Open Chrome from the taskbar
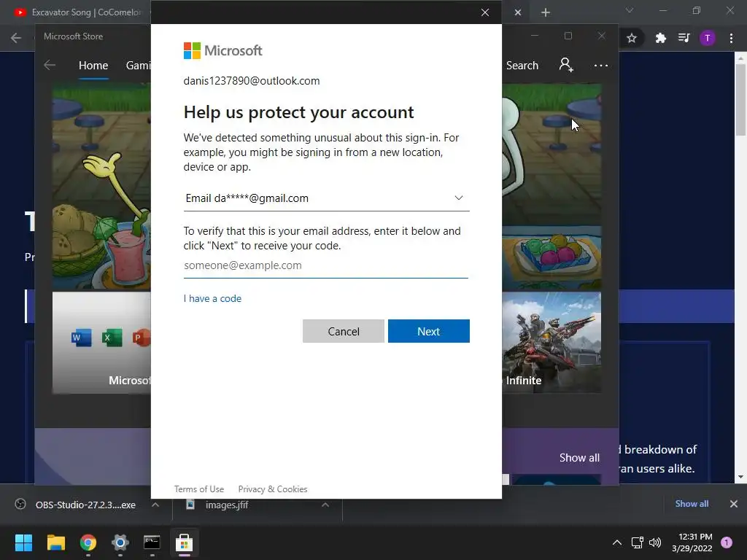Screen dimensions: 747x560 [x=88, y=542]
